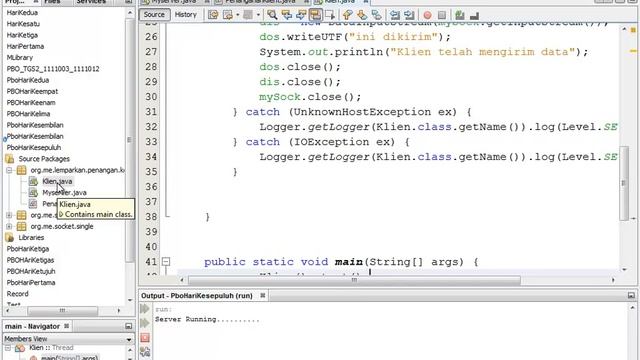The width and height of the screenshot is (640, 360).
Task: Expand org.me.socket.single package
Action: coord(9,226)
